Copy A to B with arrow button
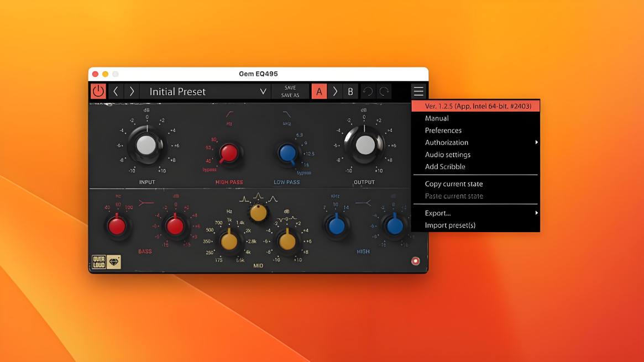This screenshot has width=644, height=362. point(335,92)
